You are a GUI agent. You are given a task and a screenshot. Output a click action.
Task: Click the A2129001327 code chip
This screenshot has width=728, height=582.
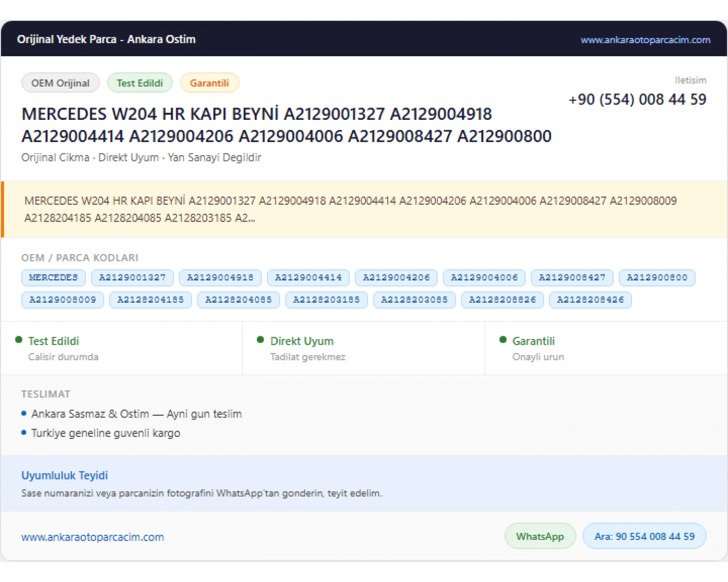[132, 277]
